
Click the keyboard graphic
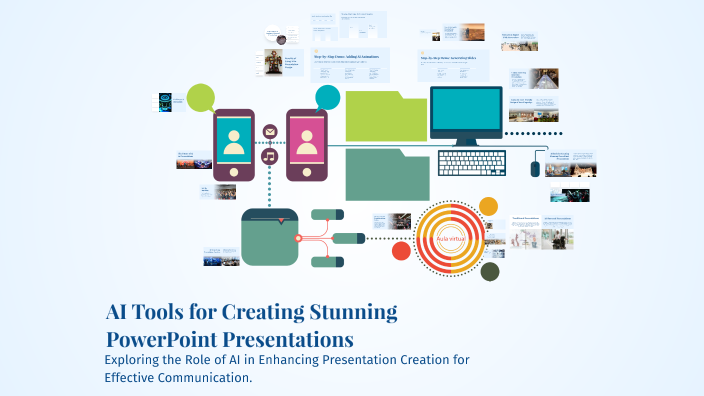[x=472, y=163]
